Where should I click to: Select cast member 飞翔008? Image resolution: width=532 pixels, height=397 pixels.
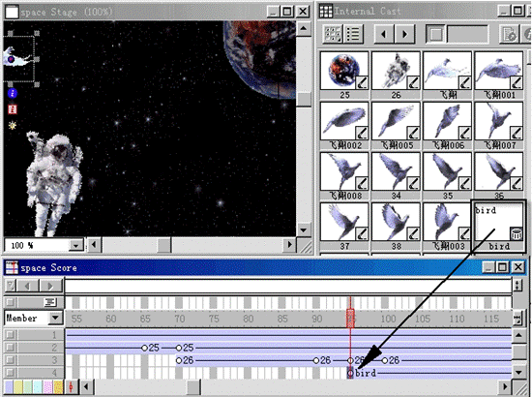[344, 176]
